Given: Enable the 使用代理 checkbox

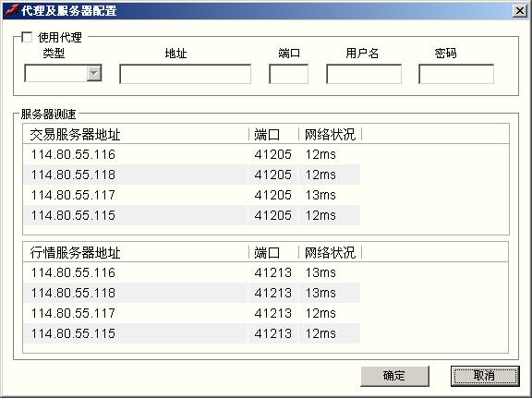Looking at the screenshot, I should pos(27,37).
